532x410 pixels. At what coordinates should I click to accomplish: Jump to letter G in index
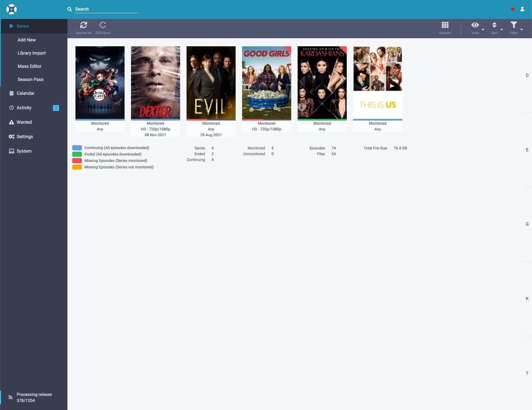[x=527, y=224]
